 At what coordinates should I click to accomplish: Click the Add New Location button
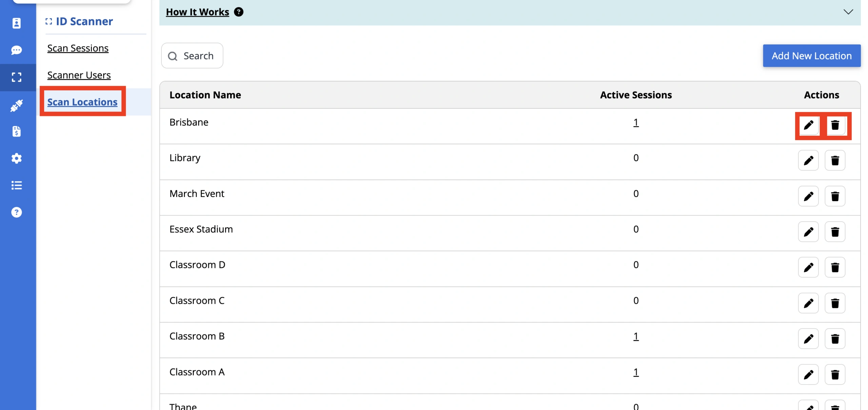811,56
